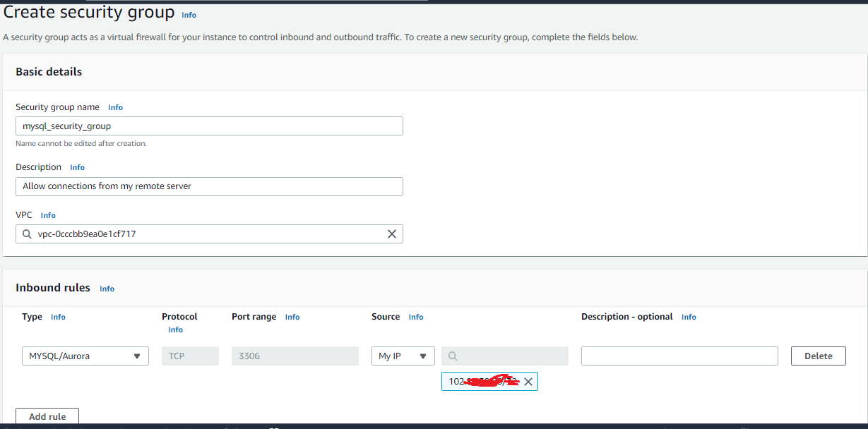Image resolution: width=868 pixels, height=429 pixels.
Task: Open Info link next to Type column
Action: (x=58, y=318)
